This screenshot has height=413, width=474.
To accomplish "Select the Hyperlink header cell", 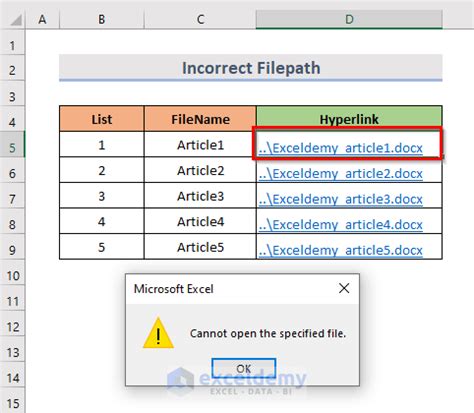I will pyautogui.click(x=349, y=119).
